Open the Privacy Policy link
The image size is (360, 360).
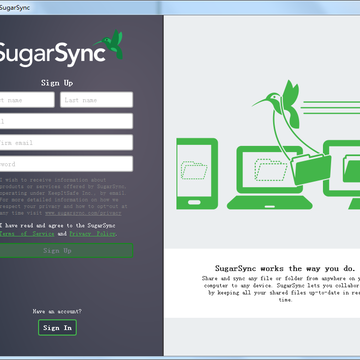(x=92, y=234)
